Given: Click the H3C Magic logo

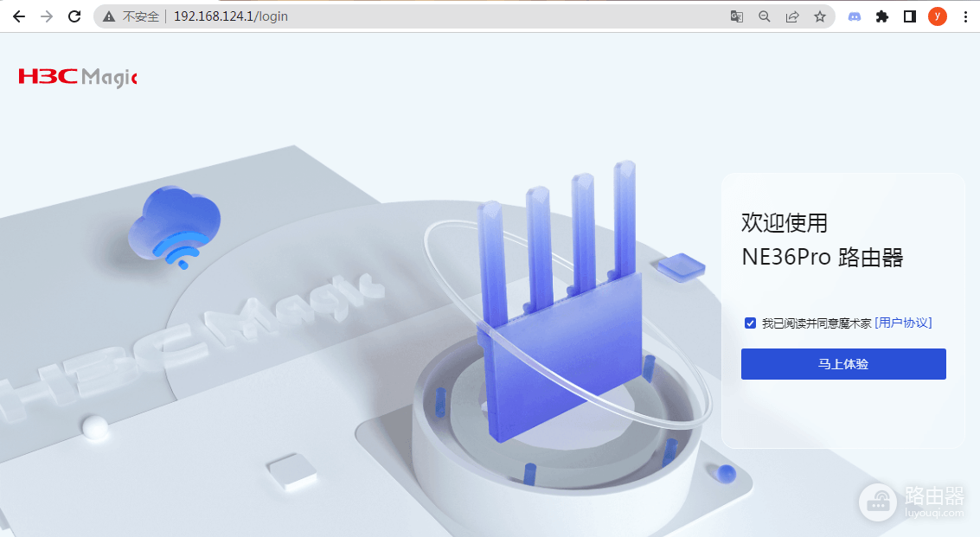Looking at the screenshot, I should point(78,77).
